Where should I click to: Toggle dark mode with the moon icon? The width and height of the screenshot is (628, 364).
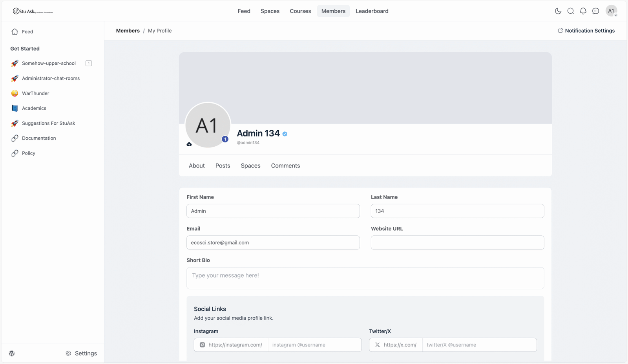pyautogui.click(x=558, y=11)
